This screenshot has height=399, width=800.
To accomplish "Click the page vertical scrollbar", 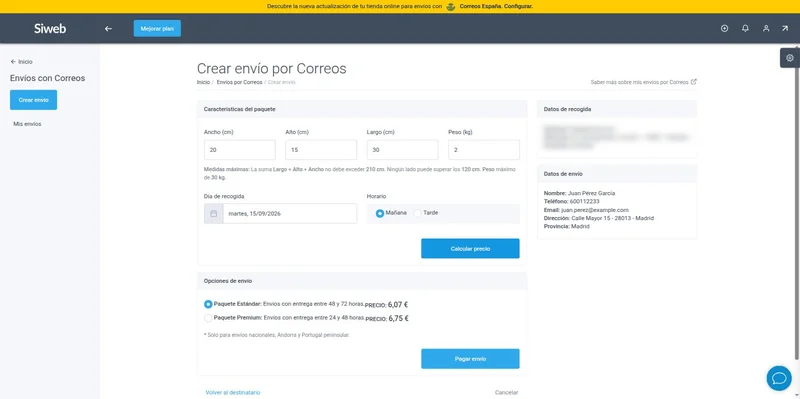I will click(797, 204).
